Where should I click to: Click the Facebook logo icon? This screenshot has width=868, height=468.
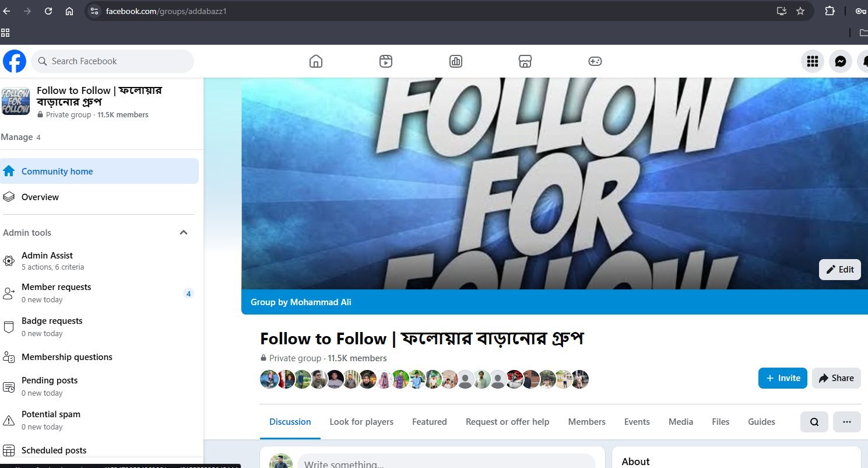(15, 61)
